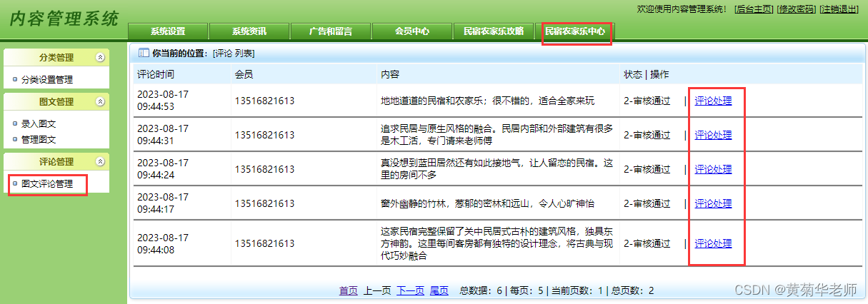This screenshot has height=304, width=868.
Task: Click the bullet icon beside 分类设置管理
Action: (15, 79)
